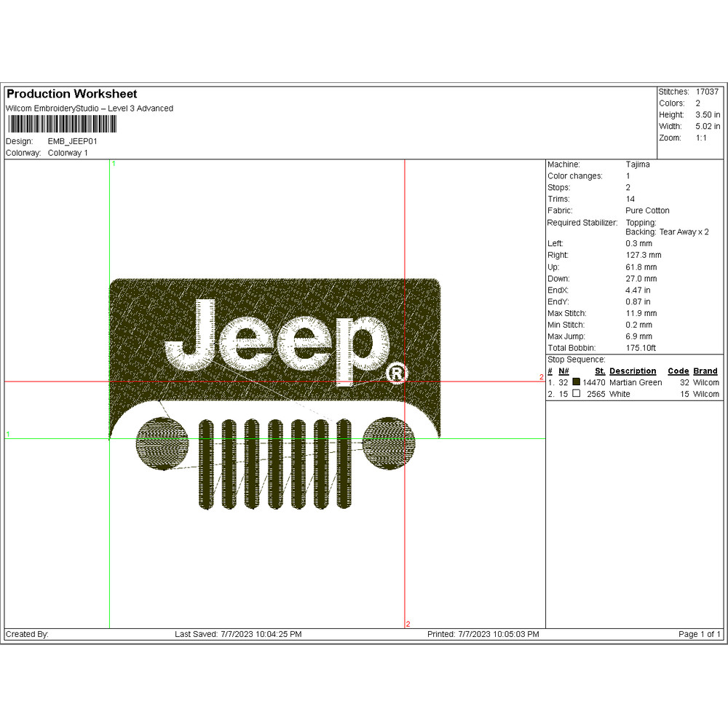This screenshot has width=728, height=728.
Task: Click the Code column header
Action: [678, 371]
